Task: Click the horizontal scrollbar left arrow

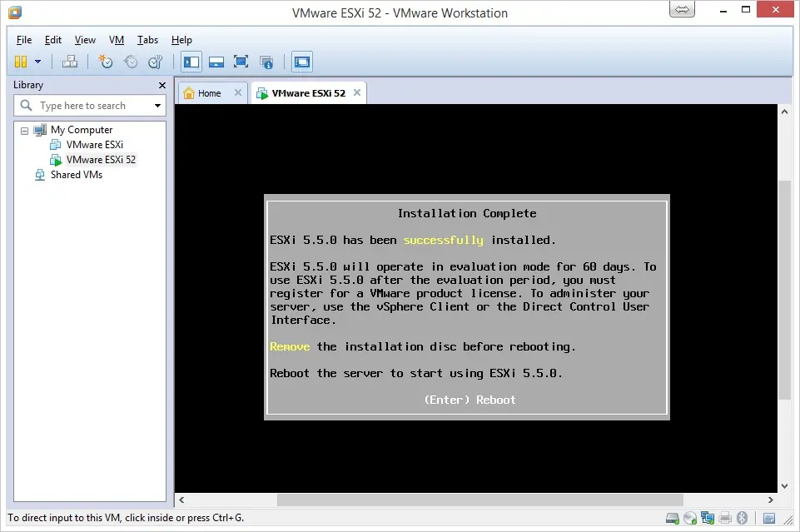Action: pyautogui.click(x=181, y=500)
